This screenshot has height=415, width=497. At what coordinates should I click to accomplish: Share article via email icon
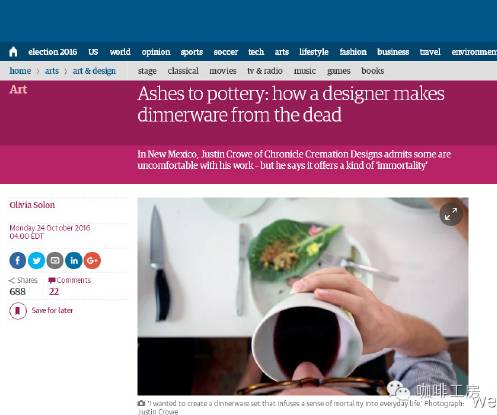pyautogui.click(x=55, y=260)
